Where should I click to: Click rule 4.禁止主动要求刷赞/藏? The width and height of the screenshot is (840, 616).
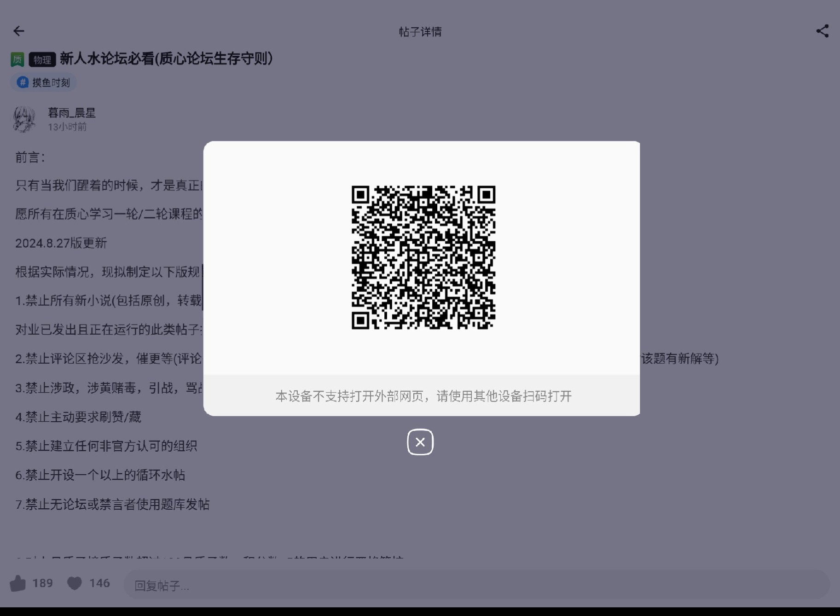tap(78, 417)
